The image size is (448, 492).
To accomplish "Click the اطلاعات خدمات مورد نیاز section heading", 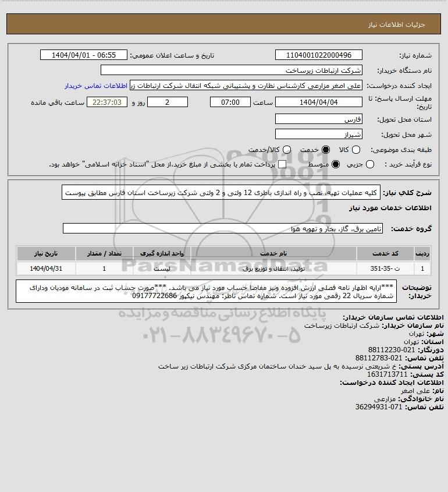I will coord(390,208).
